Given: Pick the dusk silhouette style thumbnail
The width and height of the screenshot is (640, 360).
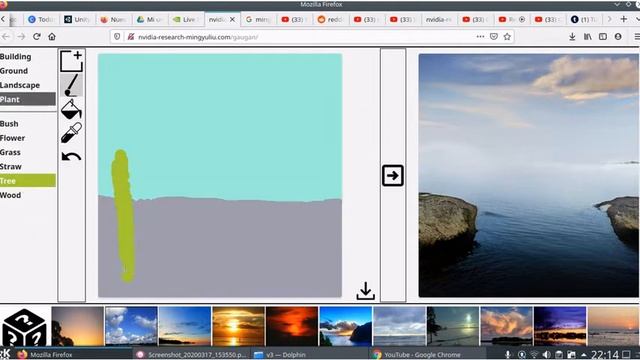Looking at the screenshot, I should pos(78,326).
